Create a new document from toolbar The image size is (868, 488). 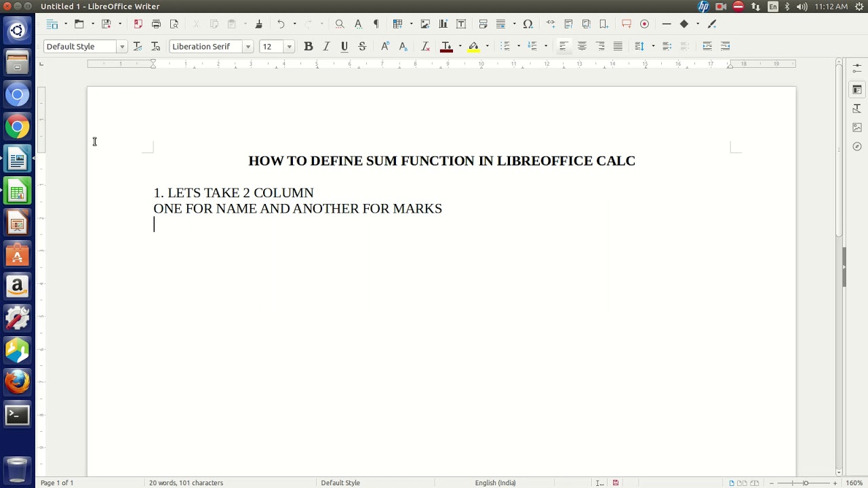52,24
